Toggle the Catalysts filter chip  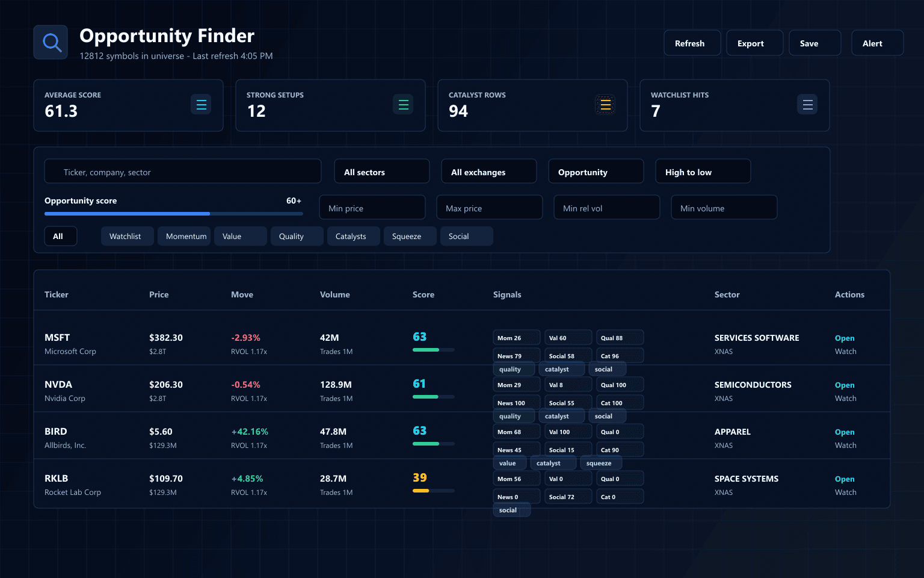click(354, 236)
